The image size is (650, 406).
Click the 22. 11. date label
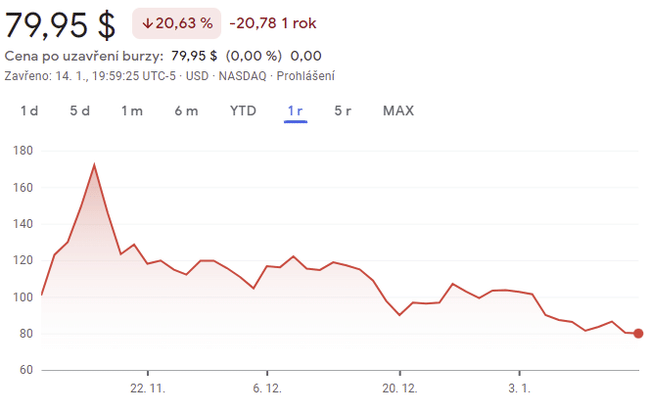pos(147,387)
